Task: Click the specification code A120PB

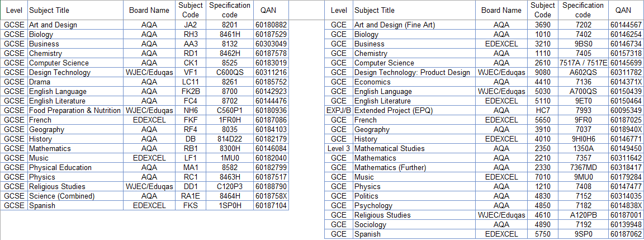Action: pos(583,215)
